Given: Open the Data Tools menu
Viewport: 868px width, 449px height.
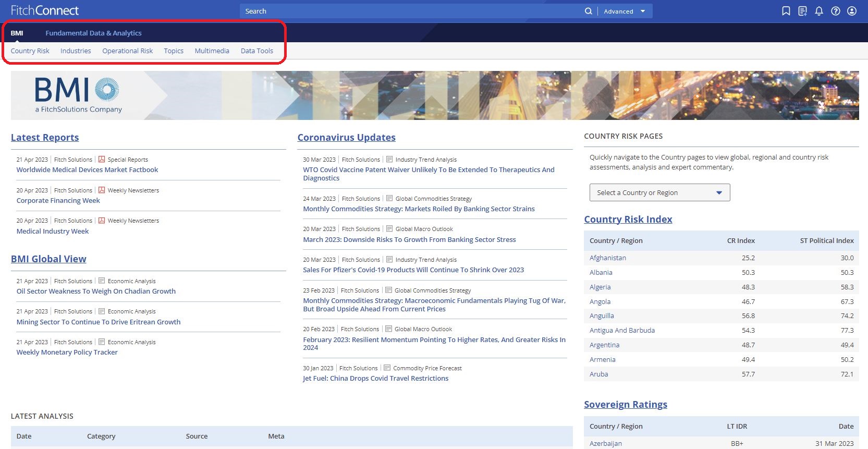Looking at the screenshot, I should (256, 51).
